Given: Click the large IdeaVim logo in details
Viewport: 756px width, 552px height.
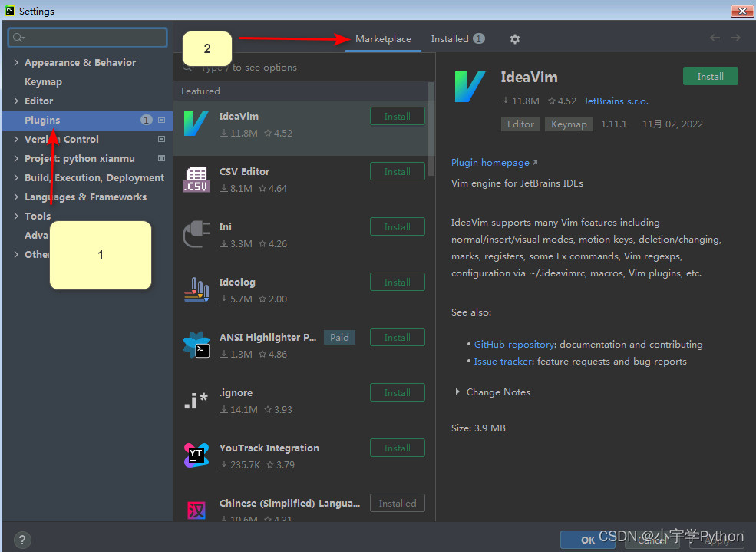Looking at the screenshot, I should tap(470, 86).
